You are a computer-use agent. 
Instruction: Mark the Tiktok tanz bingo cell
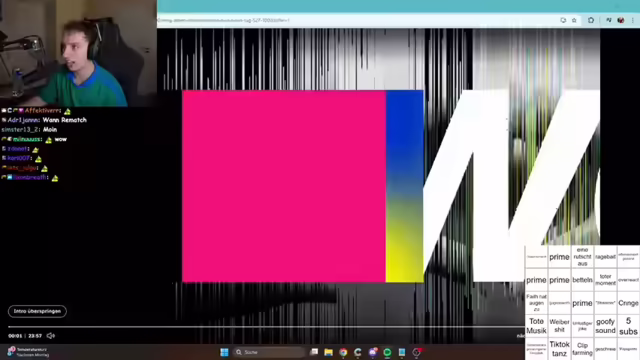click(x=559, y=349)
